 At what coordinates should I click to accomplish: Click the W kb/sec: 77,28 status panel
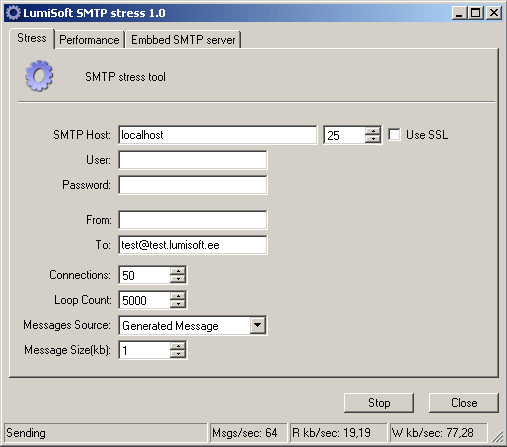tap(439, 433)
